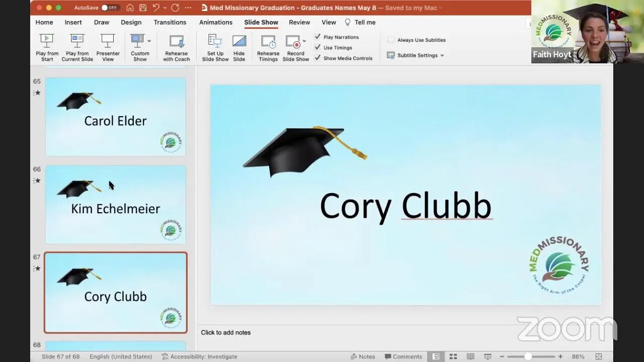Open document title save-location dropdown
644x362 pixels.
pyautogui.click(x=441, y=8)
